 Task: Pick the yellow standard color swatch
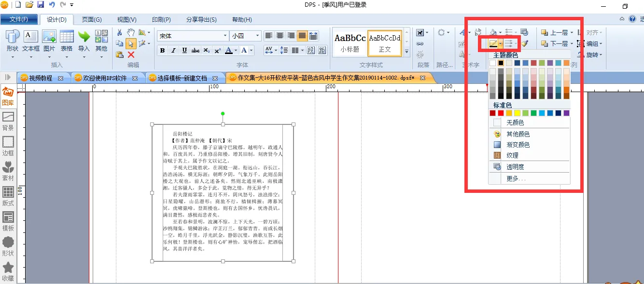click(x=517, y=113)
